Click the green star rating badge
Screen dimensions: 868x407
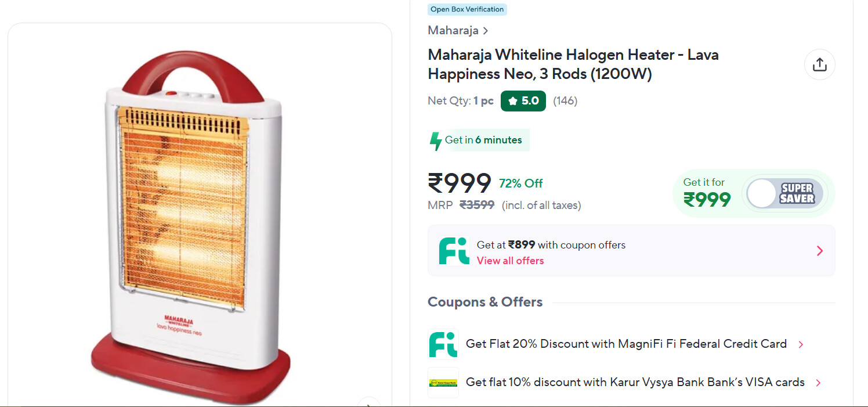[523, 101]
